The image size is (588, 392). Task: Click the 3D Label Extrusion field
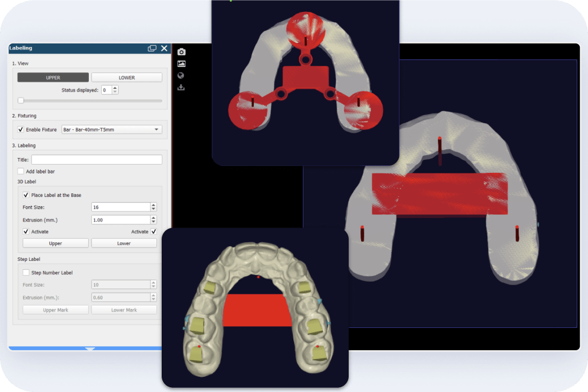tap(121, 220)
